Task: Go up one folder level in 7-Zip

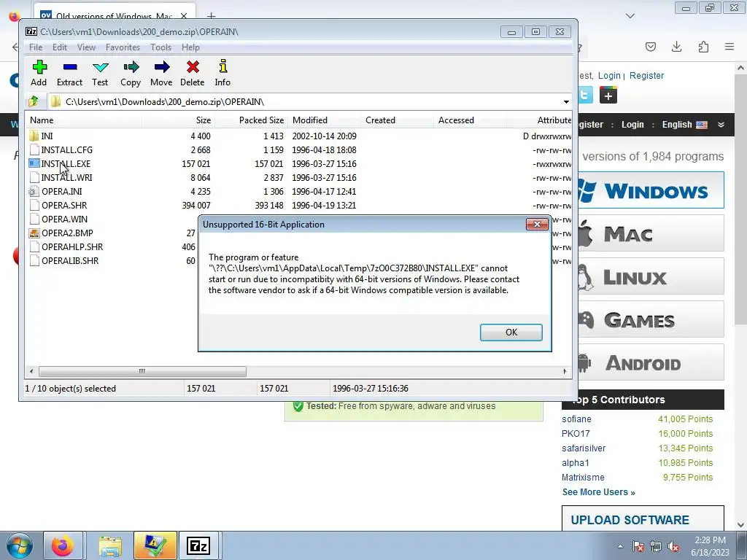Action: 34,101
